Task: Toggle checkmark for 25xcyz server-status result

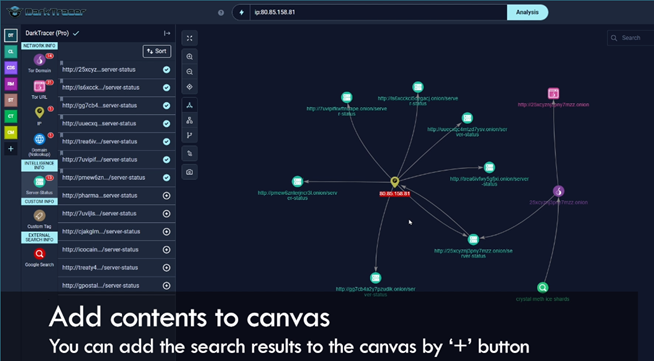Action: pos(166,70)
